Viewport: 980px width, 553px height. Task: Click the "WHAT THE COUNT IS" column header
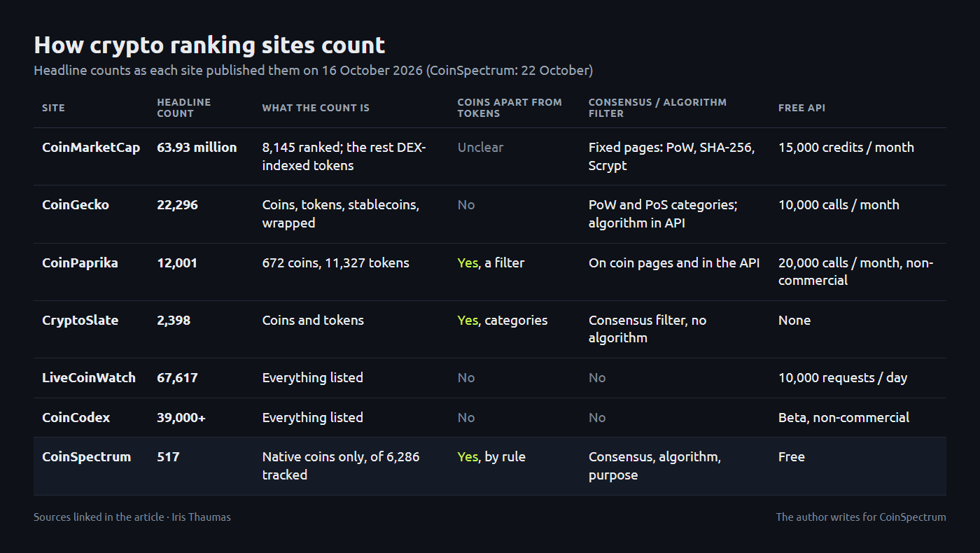tap(316, 108)
